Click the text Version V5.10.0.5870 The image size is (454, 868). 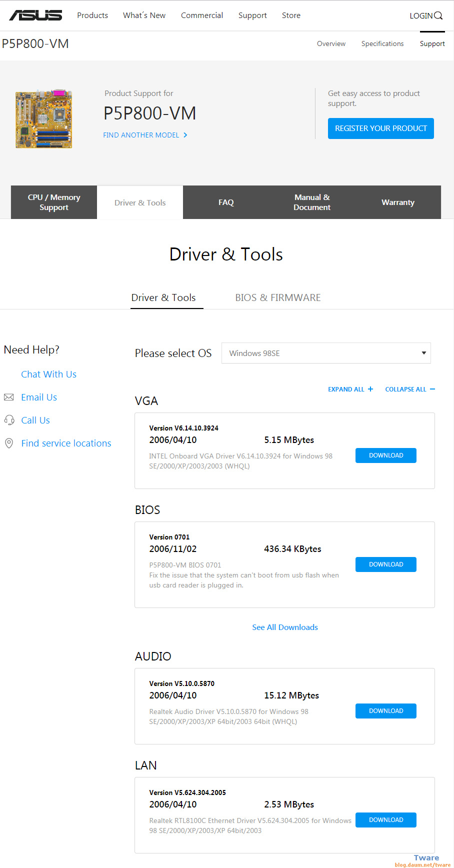click(181, 683)
